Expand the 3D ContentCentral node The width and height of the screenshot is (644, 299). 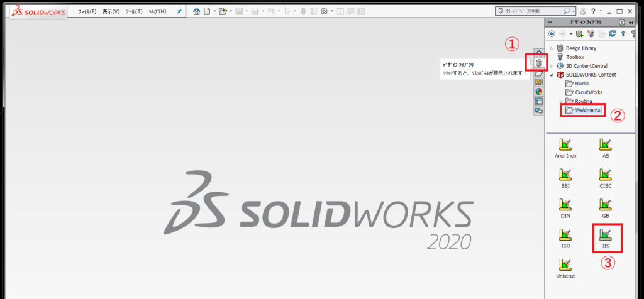(551, 66)
